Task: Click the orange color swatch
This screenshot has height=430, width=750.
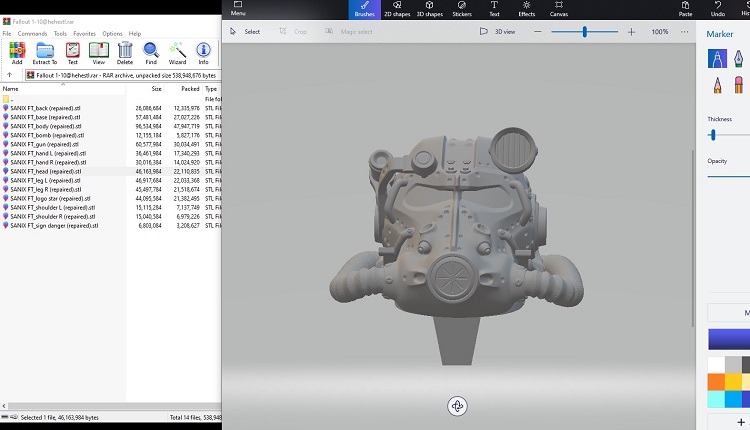Action: pyautogui.click(x=716, y=381)
